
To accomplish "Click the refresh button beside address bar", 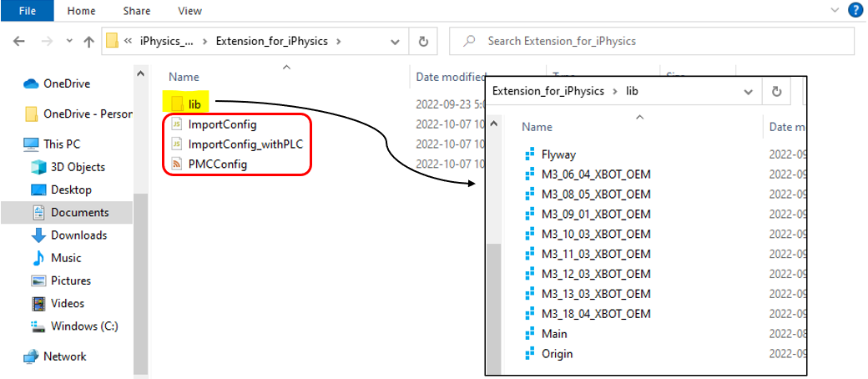I will coord(423,41).
